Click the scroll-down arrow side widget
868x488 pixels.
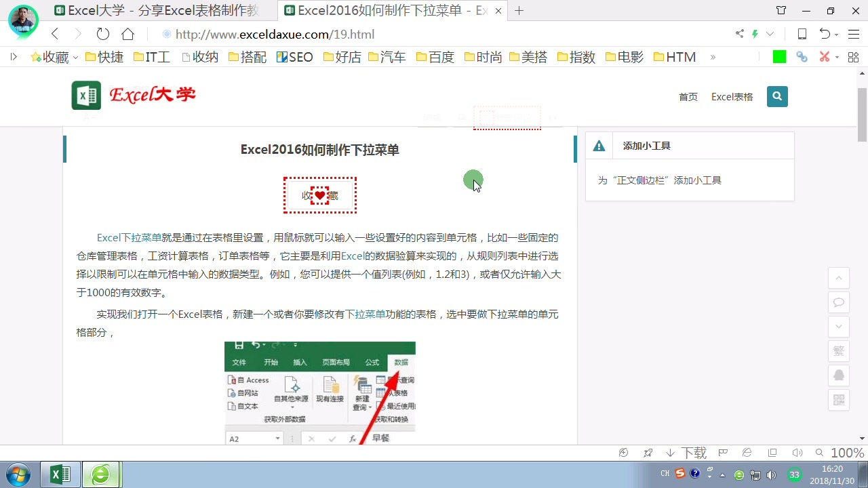[x=839, y=327]
